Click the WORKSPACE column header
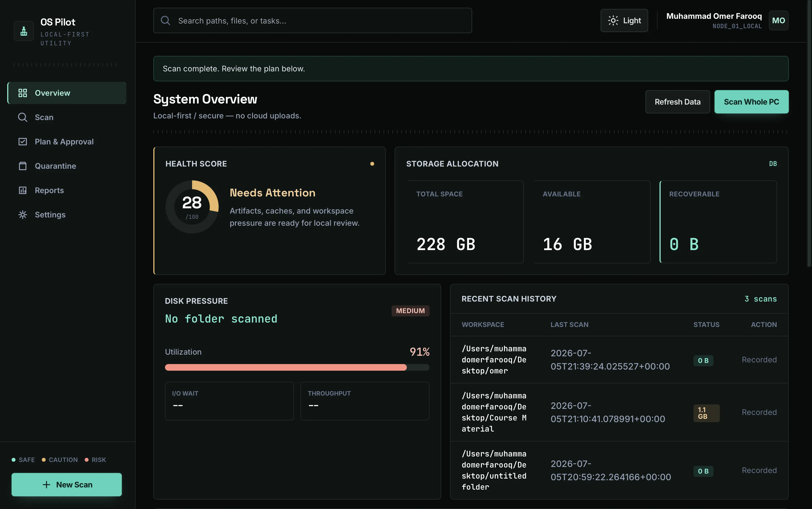Screen dimensions: 812x509 pyautogui.click(x=483, y=324)
